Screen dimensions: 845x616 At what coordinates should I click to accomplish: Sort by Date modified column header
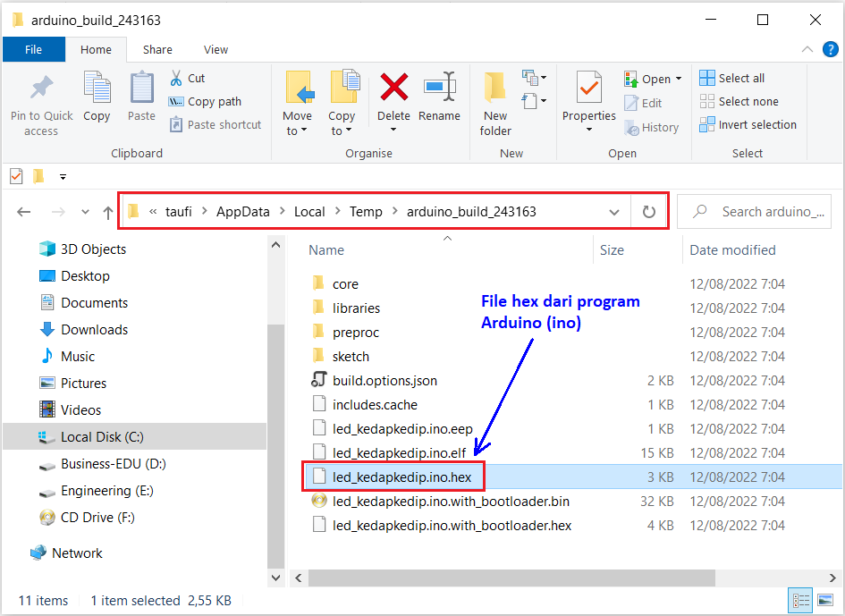pyautogui.click(x=732, y=250)
